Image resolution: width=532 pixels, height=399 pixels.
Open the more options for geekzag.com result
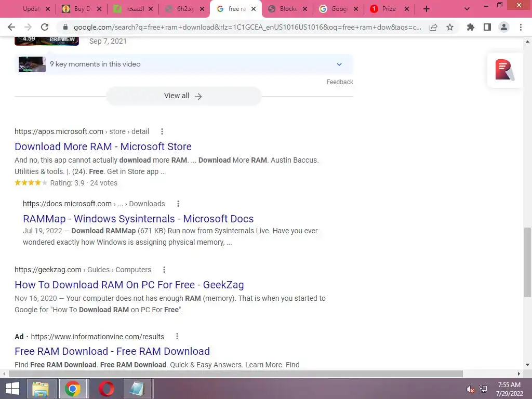[164, 270]
